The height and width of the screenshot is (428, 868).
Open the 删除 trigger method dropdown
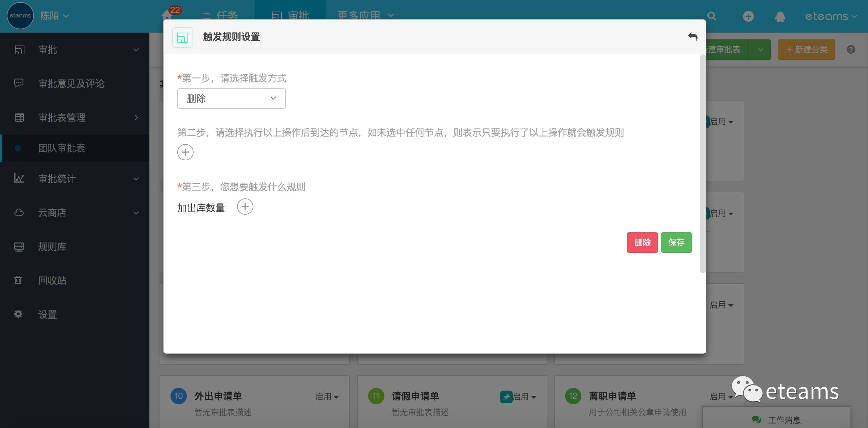tap(231, 99)
